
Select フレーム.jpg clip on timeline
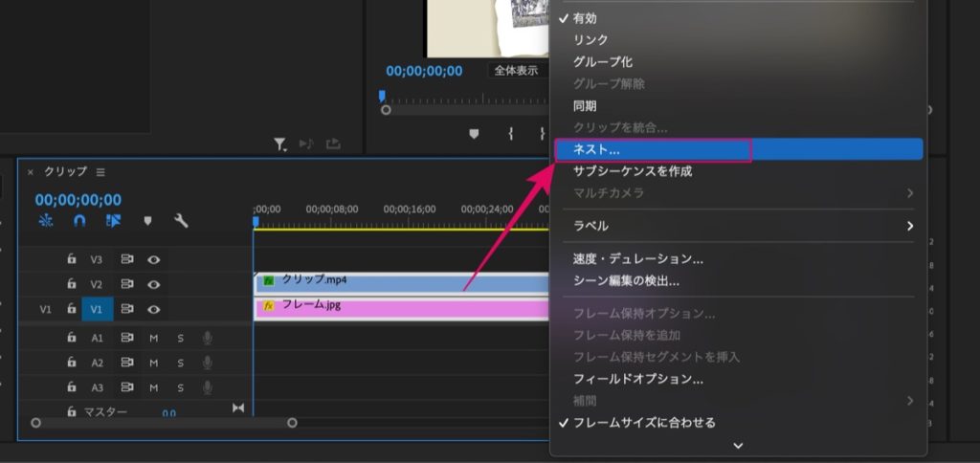[x=401, y=309]
